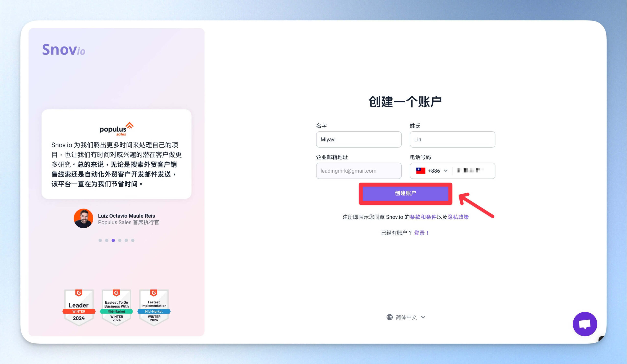Image resolution: width=627 pixels, height=364 pixels.
Task: Click the Populus Sales logo
Action: (116, 129)
